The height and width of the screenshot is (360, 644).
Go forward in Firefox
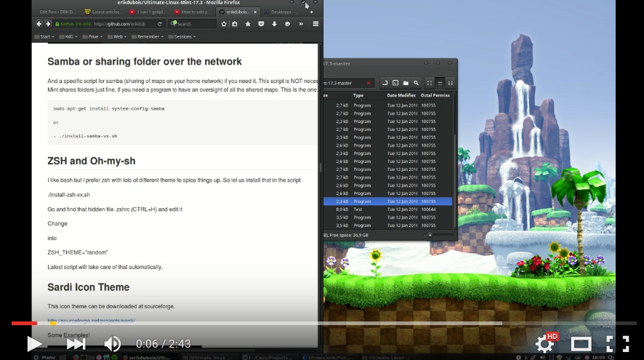tap(48, 24)
